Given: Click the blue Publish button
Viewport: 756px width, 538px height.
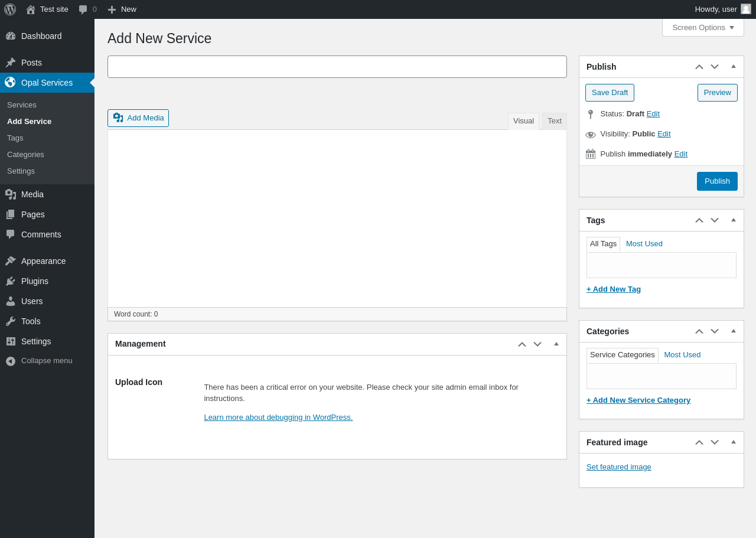Looking at the screenshot, I should coord(717,181).
